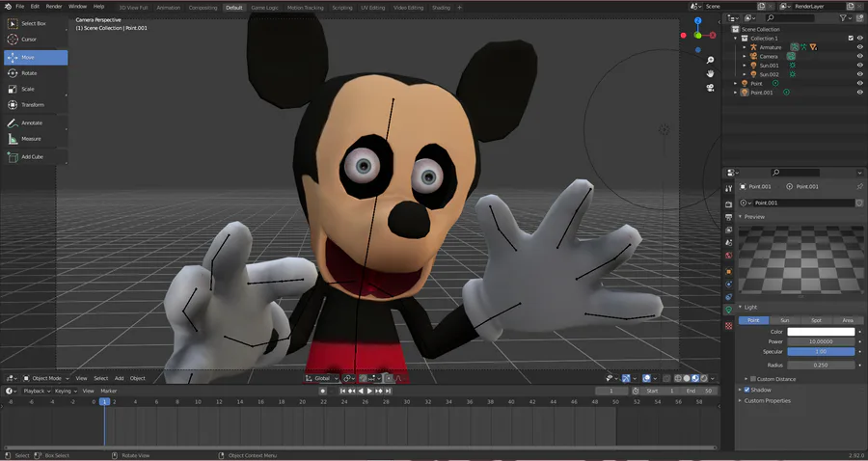Viewport: 868px width, 461px height.
Task: Hide the Camera with its eye icon
Action: click(860, 57)
